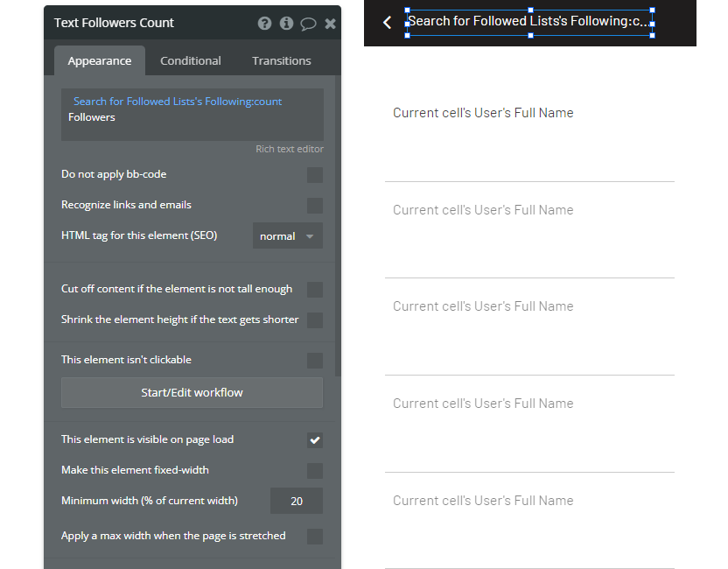Toggle This element isn't clickable
The image size is (728, 569).
(314, 361)
